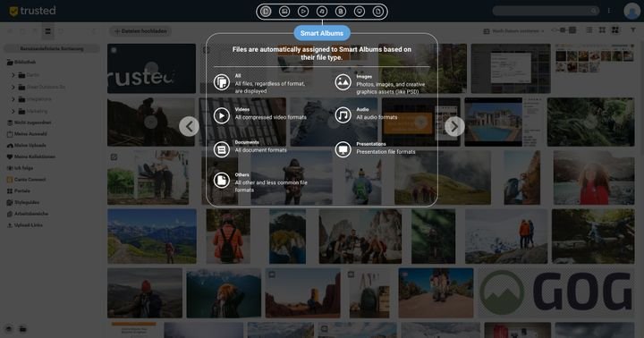Click the search magnifier icon
The image size is (644, 338).
(594, 11)
